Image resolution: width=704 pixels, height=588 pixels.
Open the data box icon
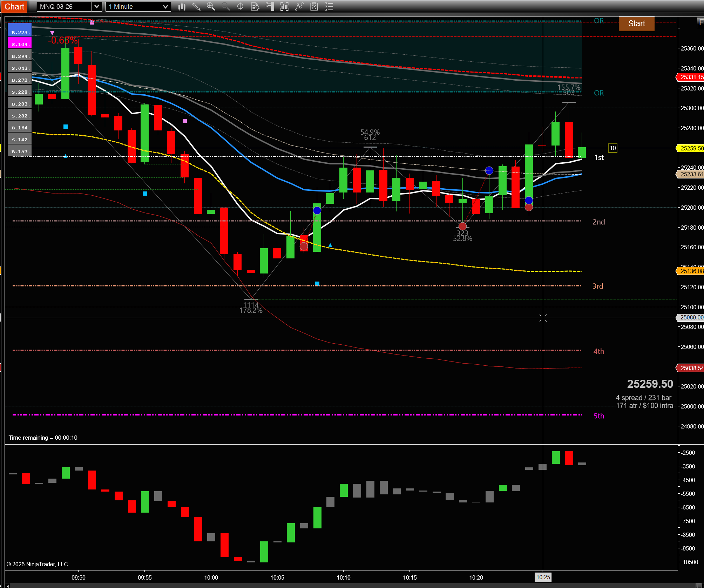click(x=255, y=7)
